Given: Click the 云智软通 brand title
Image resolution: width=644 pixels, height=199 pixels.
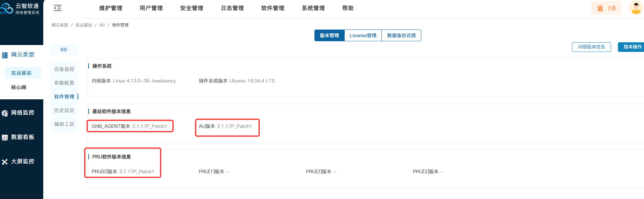Looking at the screenshot, I should [x=27, y=6].
